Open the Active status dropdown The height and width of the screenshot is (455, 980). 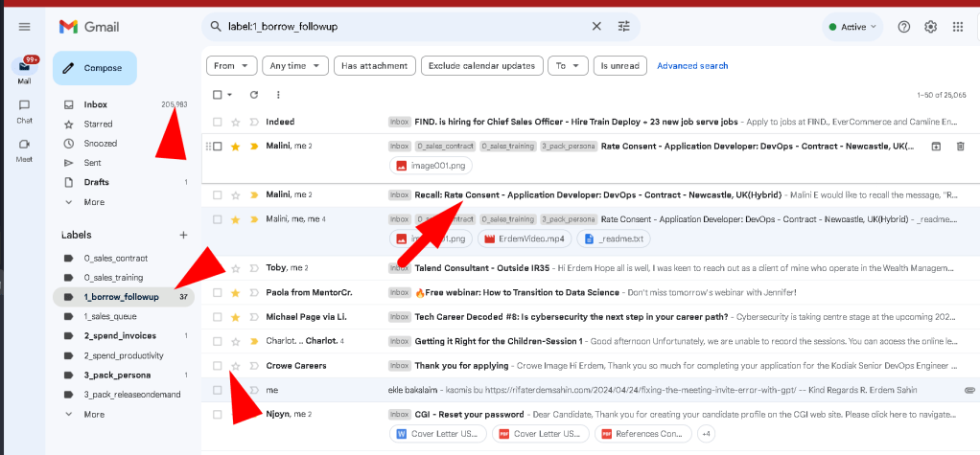pos(852,27)
